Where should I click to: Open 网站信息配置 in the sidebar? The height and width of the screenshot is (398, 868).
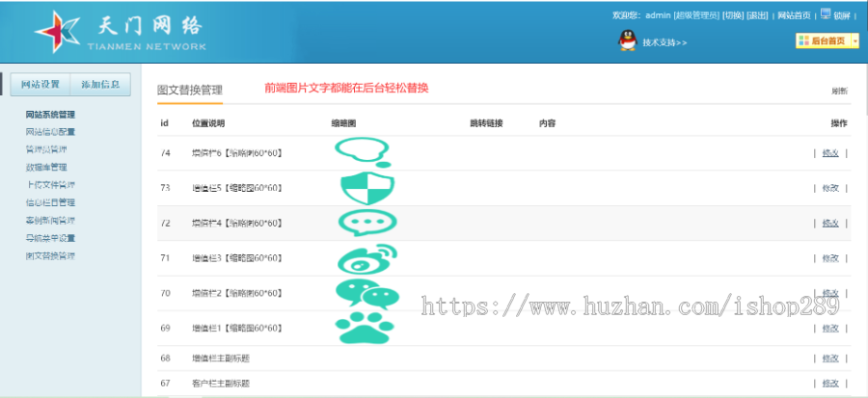[50, 132]
